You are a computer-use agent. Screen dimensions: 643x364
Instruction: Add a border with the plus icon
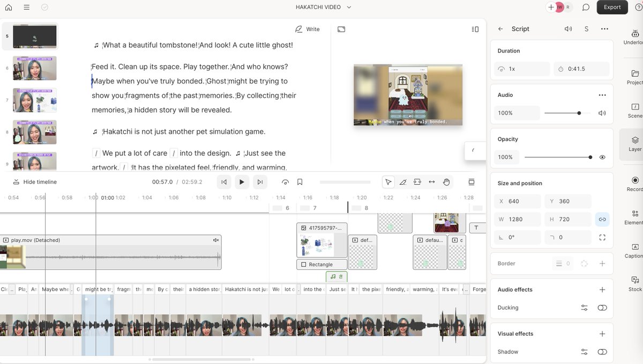pyautogui.click(x=602, y=263)
